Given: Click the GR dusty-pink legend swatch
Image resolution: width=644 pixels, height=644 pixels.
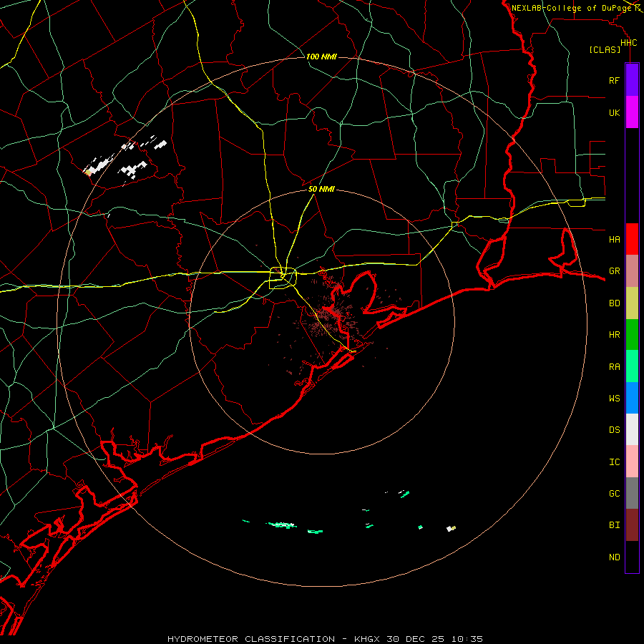Looking at the screenshot, I should 632,271.
